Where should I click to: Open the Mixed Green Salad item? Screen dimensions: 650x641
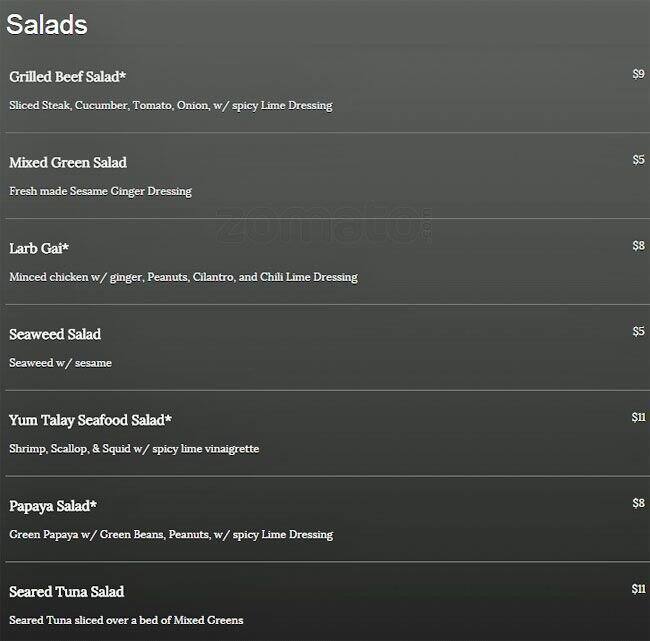pos(68,163)
